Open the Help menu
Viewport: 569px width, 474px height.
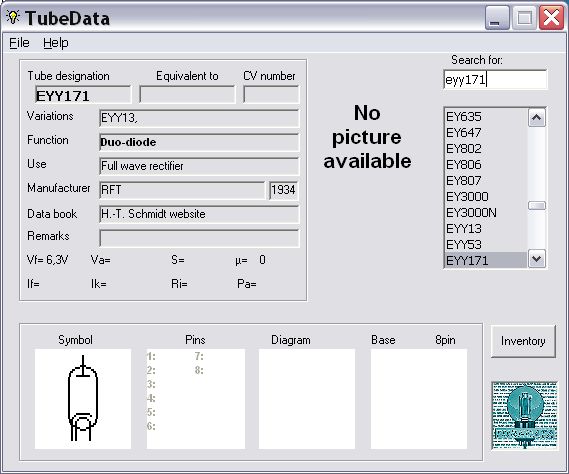coord(56,43)
